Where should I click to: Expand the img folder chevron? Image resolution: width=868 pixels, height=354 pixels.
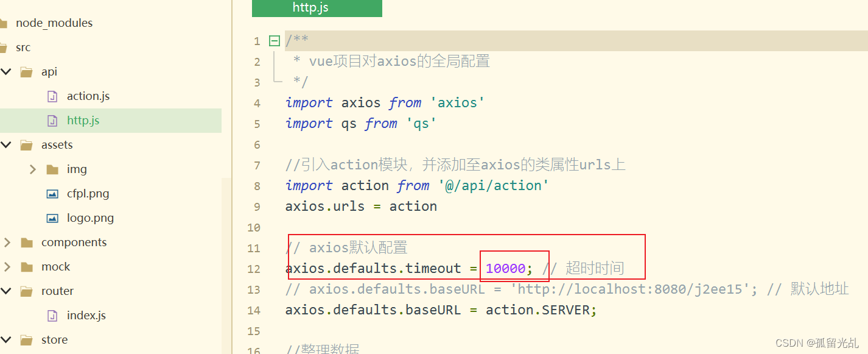(x=33, y=169)
